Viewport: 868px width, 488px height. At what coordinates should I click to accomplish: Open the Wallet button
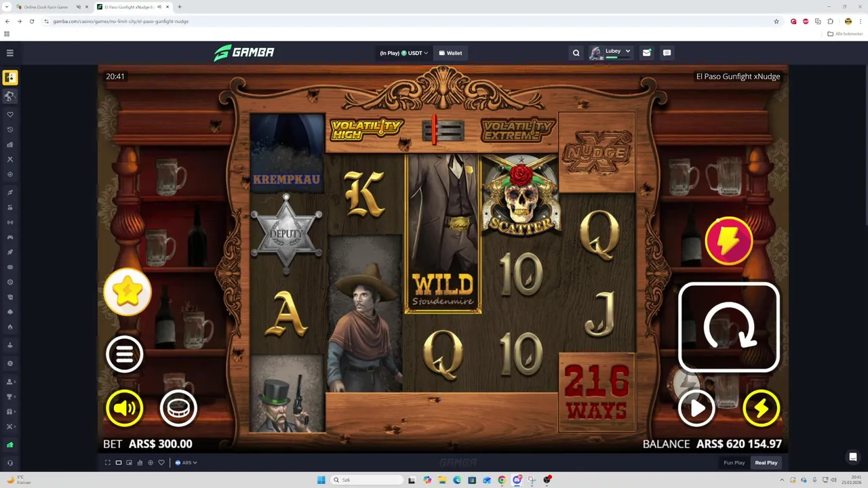click(450, 53)
